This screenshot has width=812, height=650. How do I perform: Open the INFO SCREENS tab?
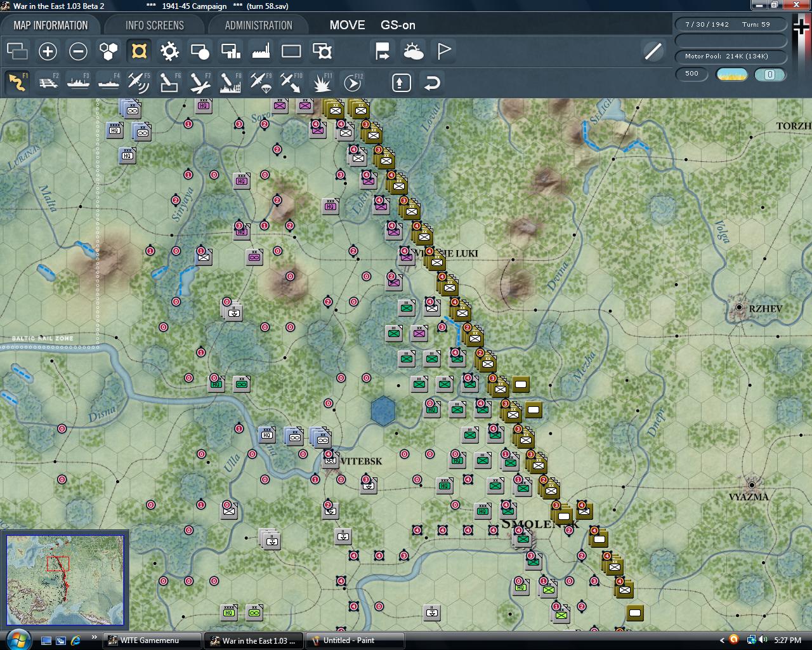click(x=155, y=25)
